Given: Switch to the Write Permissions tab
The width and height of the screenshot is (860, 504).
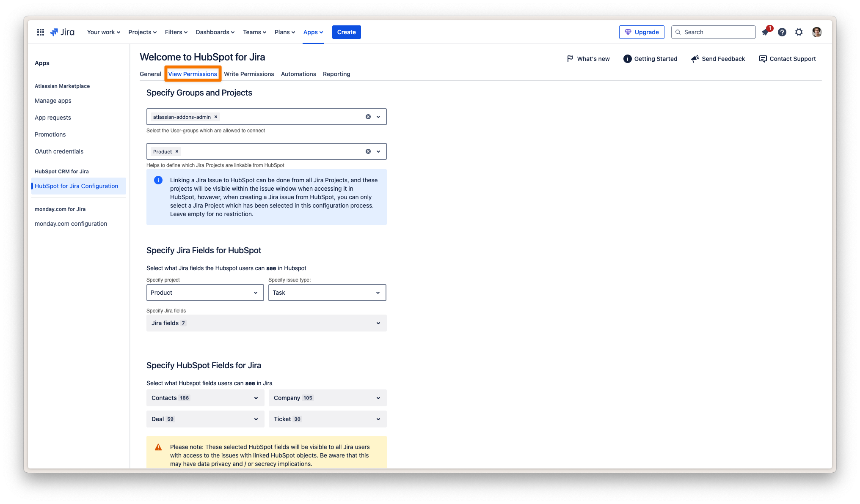Looking at the screenshot, I should (x=249, y=74).
